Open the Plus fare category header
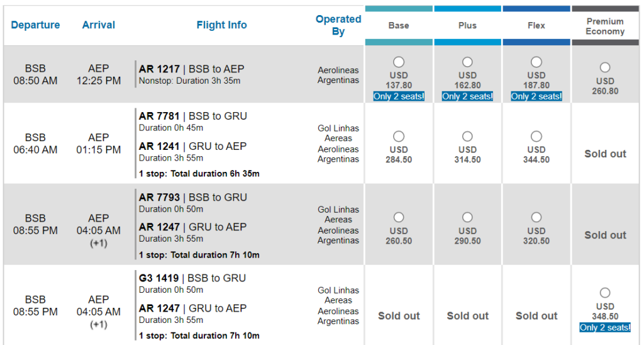The width and height of the screenshot is (644, 345). [467, 25]
